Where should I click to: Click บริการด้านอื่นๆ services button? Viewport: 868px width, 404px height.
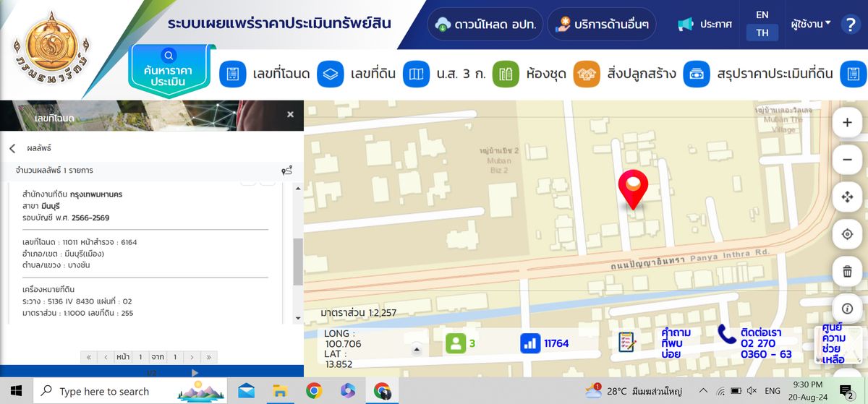coord(601,25)
